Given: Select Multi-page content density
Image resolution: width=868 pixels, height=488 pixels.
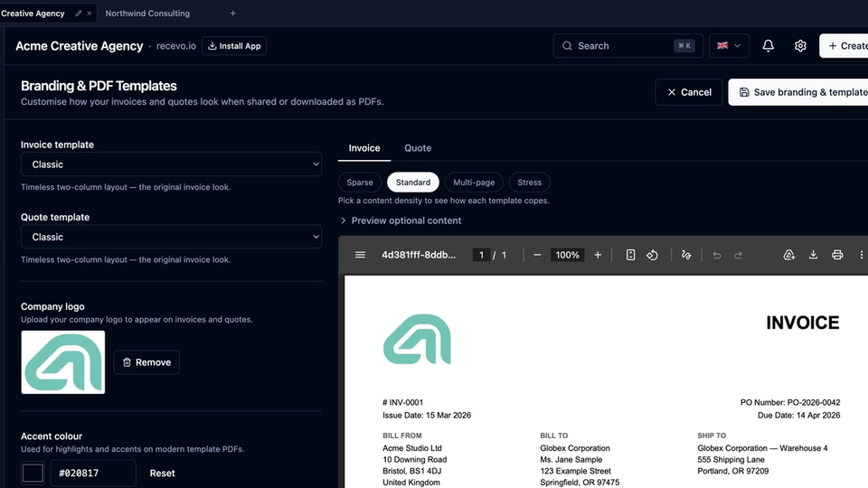Looking at the screenshot, I should point(474,182).
